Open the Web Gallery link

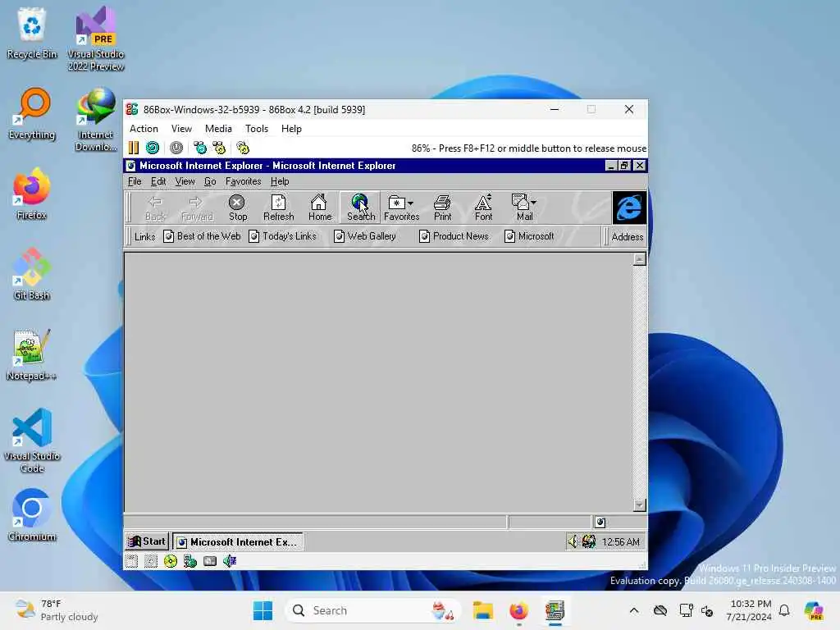click(x=365, y=236)
